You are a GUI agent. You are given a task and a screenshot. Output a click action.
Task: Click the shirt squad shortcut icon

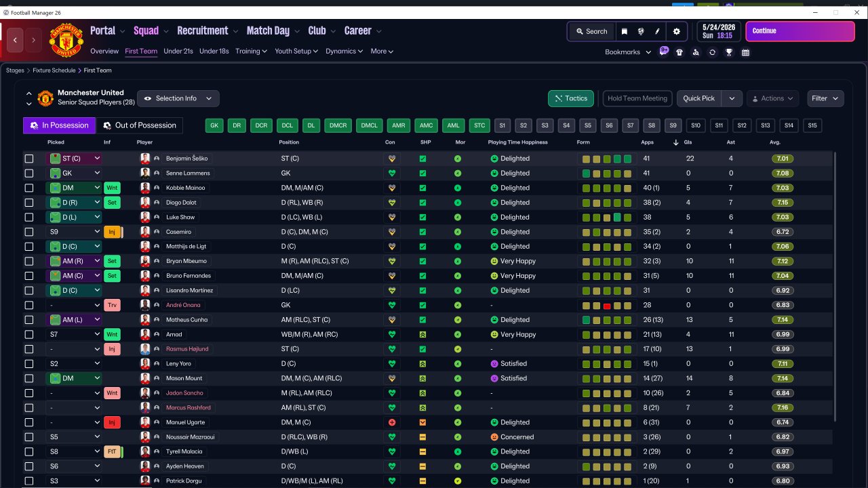pos(679,52)
